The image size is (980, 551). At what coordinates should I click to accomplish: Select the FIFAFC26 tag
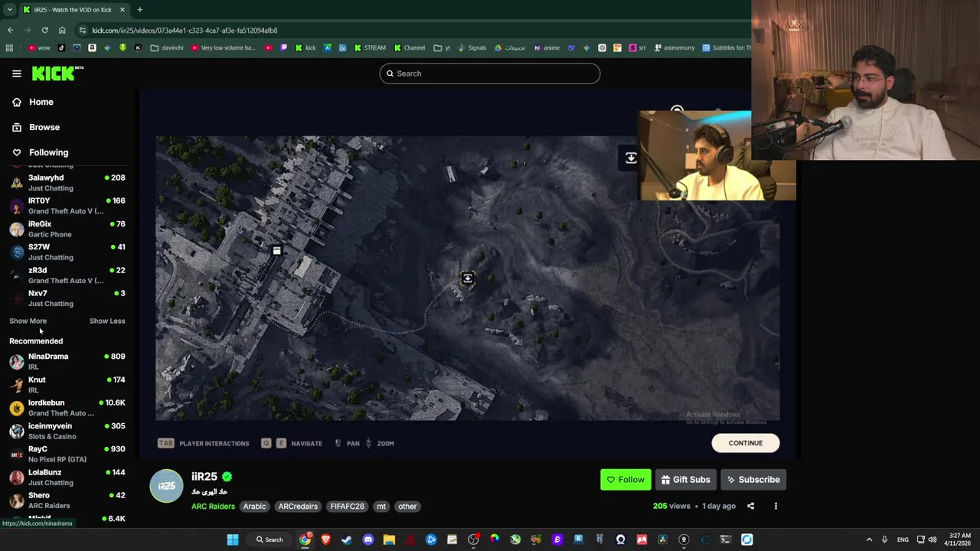[x=347, y=506]
